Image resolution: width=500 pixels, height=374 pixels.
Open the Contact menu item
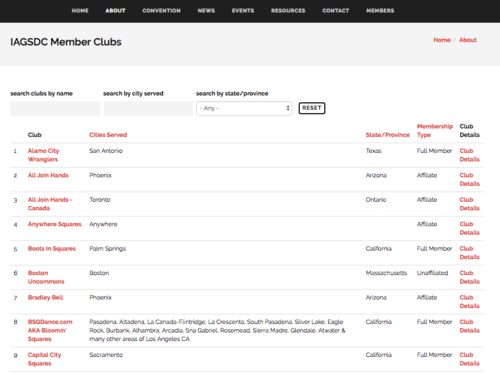point(335,11)
